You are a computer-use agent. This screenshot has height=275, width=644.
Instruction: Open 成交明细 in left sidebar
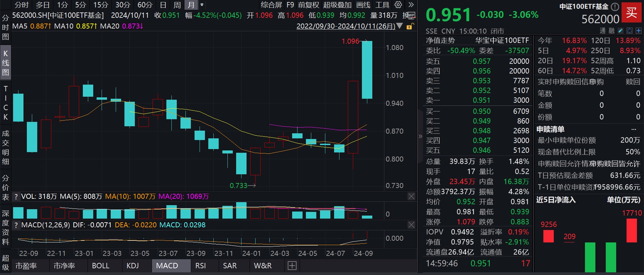5,147
